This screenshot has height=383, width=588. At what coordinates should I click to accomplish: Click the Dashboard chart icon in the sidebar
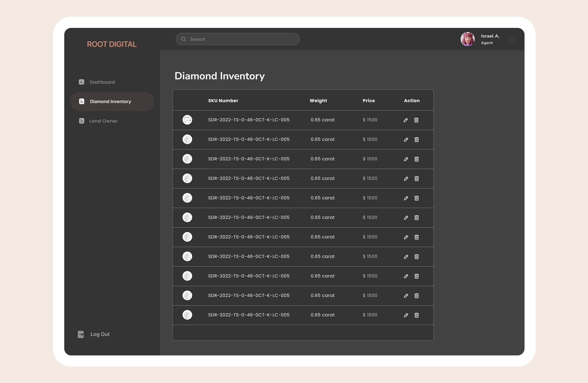(81, 82)
